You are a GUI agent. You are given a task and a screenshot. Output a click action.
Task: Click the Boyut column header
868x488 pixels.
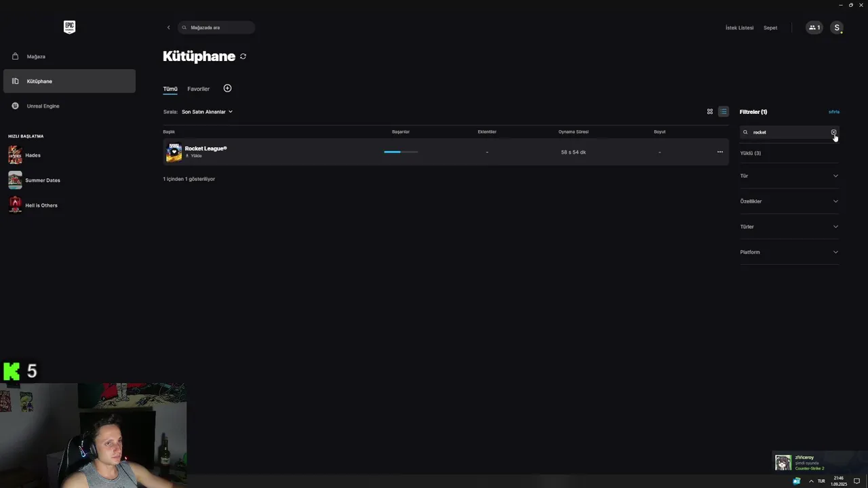(x=660, y=131)
